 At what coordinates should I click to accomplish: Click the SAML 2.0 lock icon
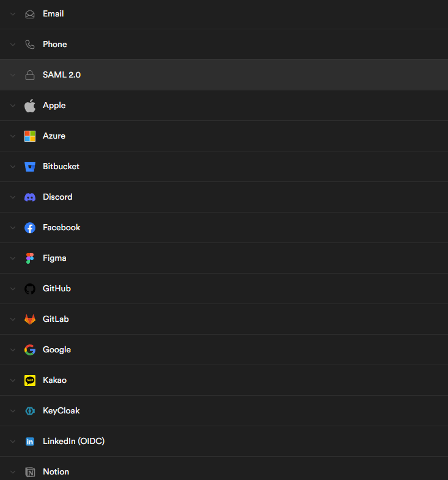[30, 75]
